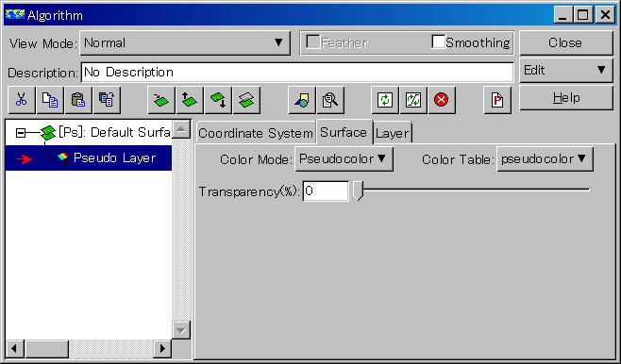Enable the Smoothing checkbox
Viewport: 621px width, 364px height.
pos(439,41)
